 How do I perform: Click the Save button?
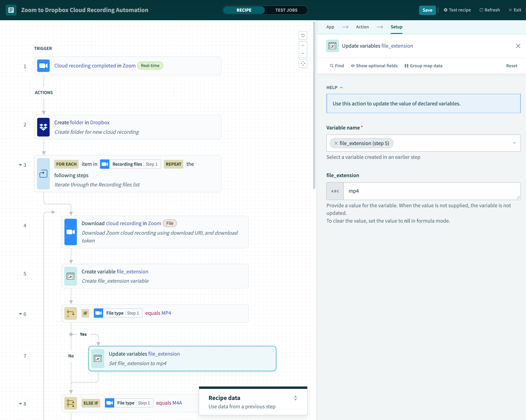point(427,10)
